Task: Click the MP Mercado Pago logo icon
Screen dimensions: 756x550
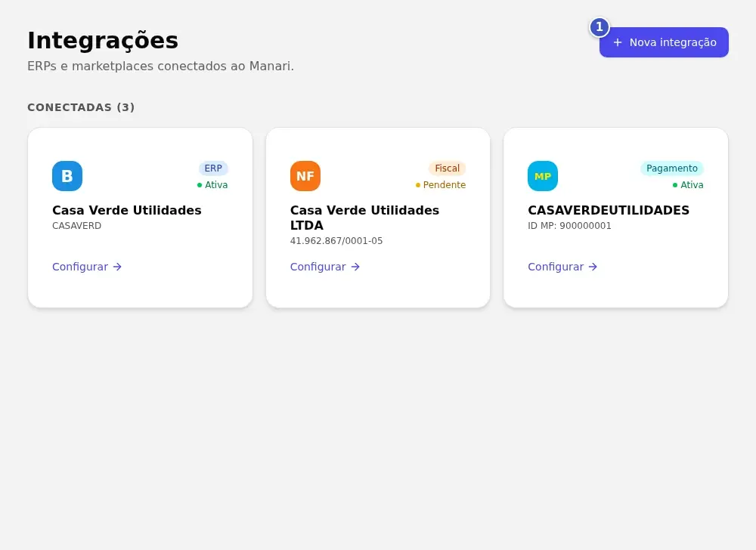Action: click(x=543, y=176)
